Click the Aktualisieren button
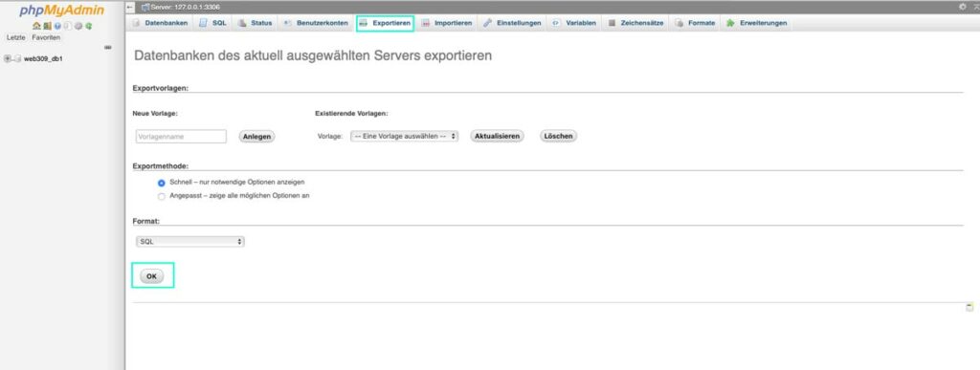The height and width of the screenshot is (370, 980). pyautogui.click(x=497, y=136)
